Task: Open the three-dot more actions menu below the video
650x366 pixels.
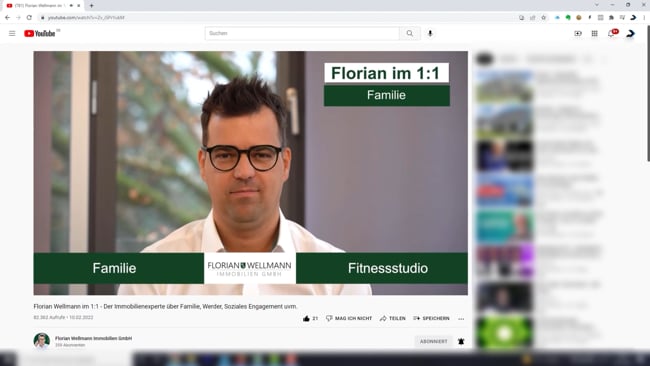Action: pyautogui.click(x=461, y=319)
